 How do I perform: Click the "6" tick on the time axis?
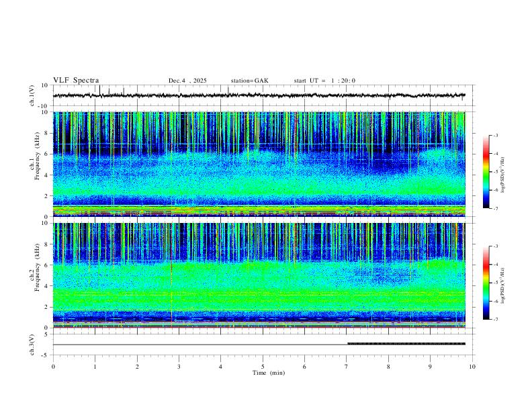(304, 367)
